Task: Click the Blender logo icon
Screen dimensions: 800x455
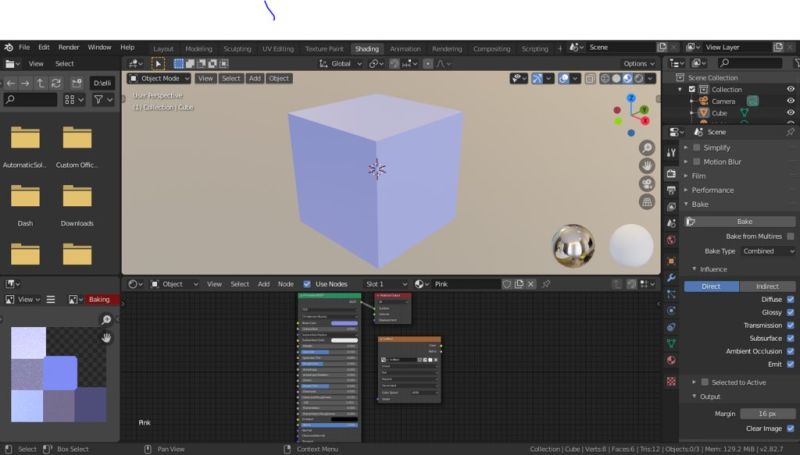Action: click(9, 47)
